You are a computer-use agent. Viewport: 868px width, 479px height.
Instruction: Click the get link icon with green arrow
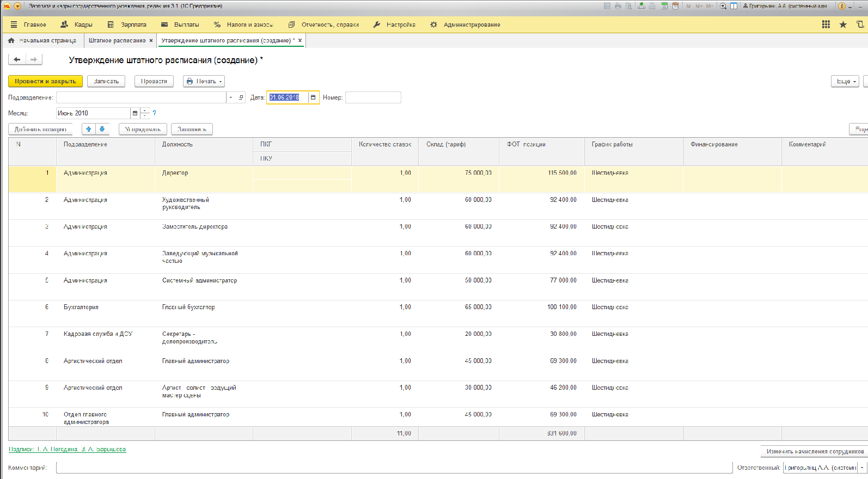coord(641,6)
